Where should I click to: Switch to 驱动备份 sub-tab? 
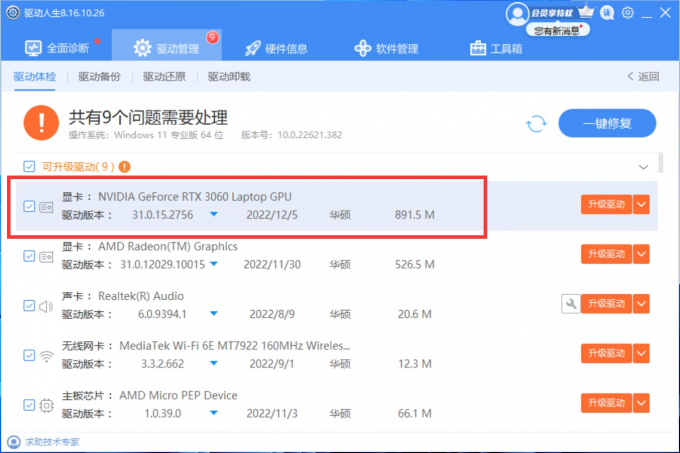pyautogui.click(x=99, y=77)
